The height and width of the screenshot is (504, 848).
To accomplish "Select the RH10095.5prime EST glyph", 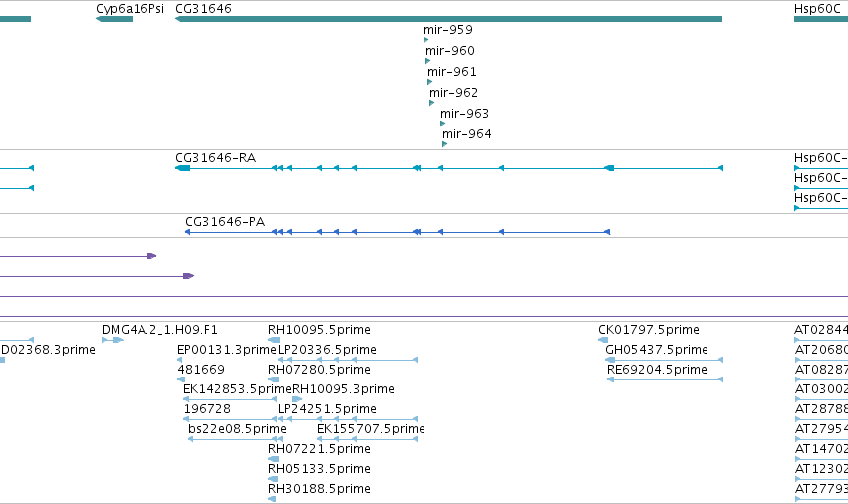I will coord(274,340).
